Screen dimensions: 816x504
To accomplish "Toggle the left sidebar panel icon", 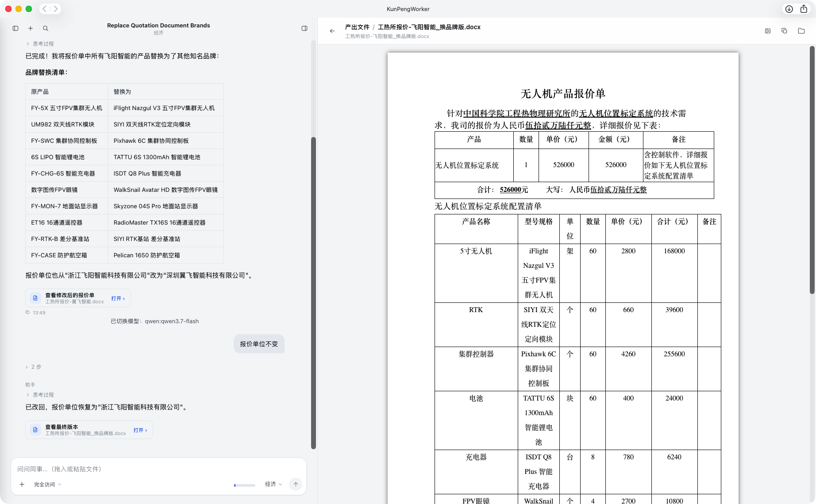I will click(x=15, y=28).
